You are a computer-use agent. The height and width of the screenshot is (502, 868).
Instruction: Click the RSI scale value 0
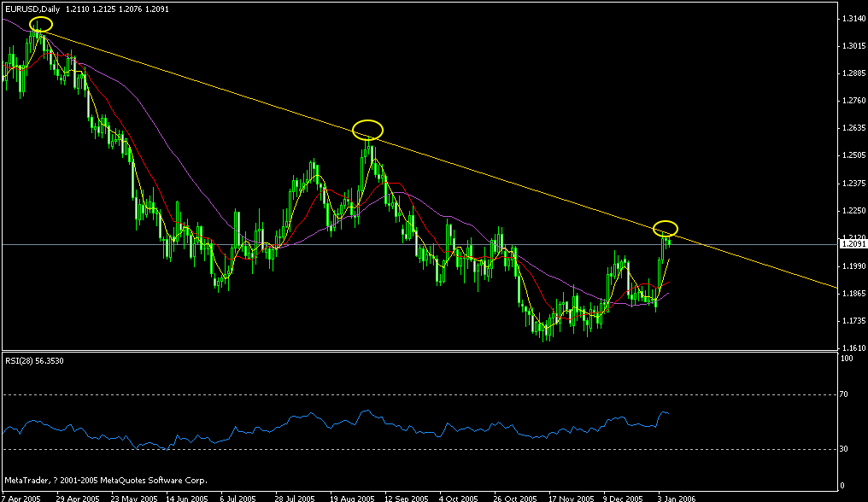842,486
